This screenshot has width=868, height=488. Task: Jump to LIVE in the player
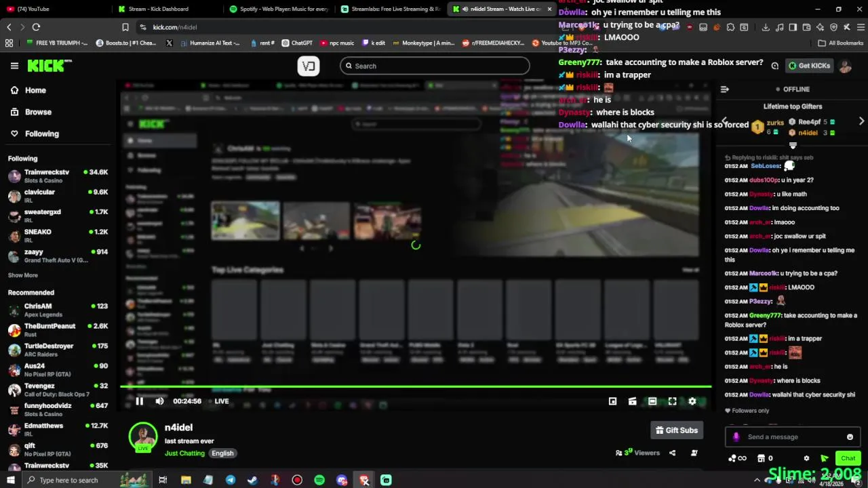[x=218, y=401]
